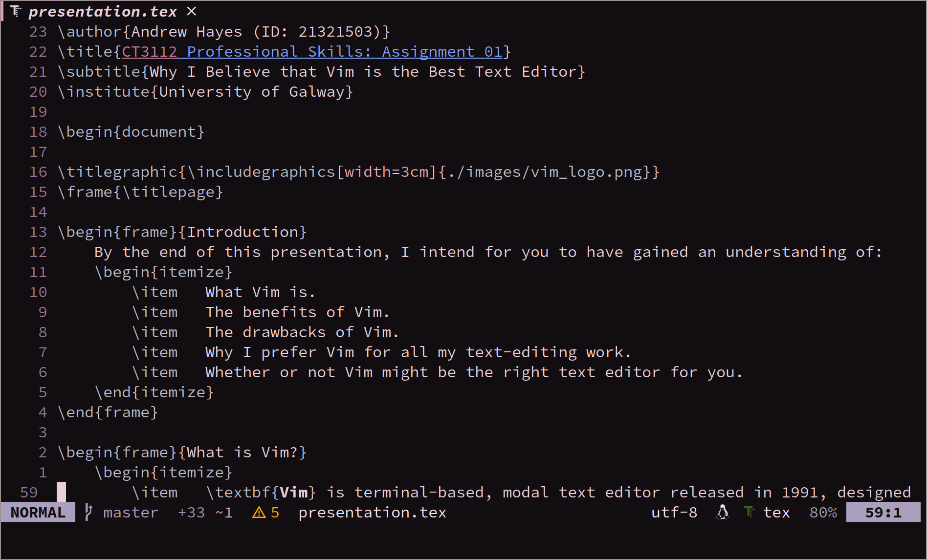
Task: Click the NORMAL mode indicator
Action: [38, 512]
